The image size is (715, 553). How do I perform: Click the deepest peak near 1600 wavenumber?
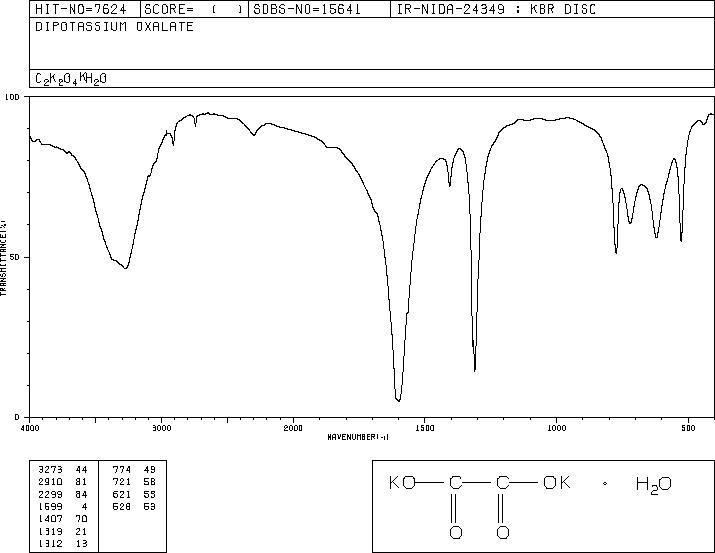[399, 400]
